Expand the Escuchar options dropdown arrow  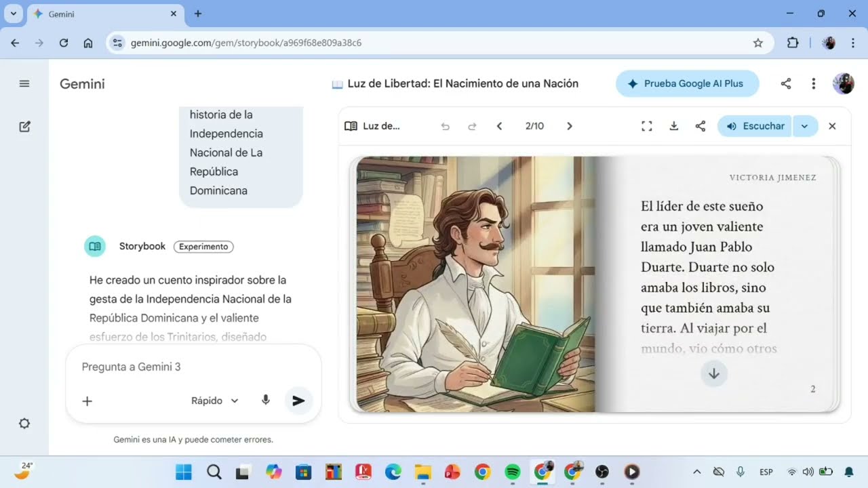click(805, 126)
